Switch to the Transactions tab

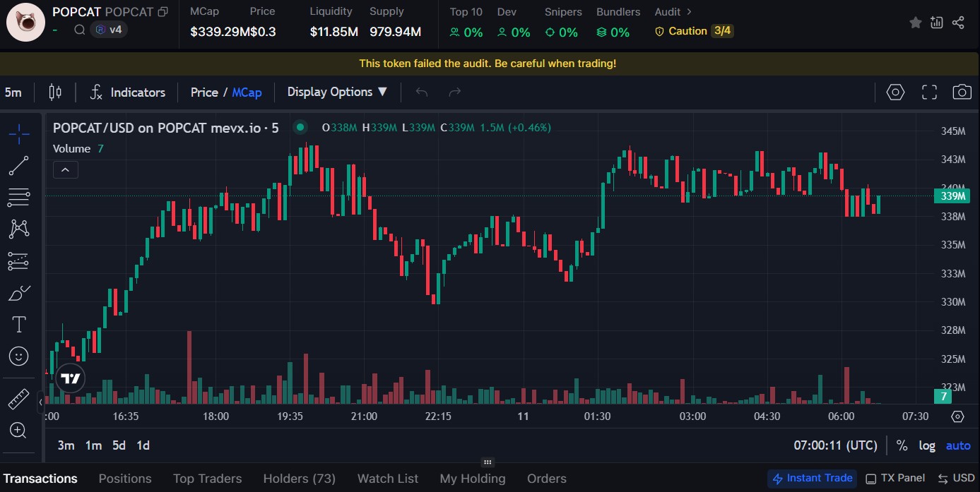pyautogui.click(x=40, y=479)
